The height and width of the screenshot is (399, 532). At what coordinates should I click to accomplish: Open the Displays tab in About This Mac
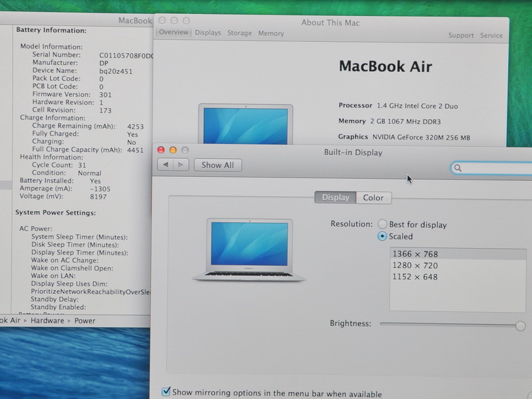tap(207, 33)
